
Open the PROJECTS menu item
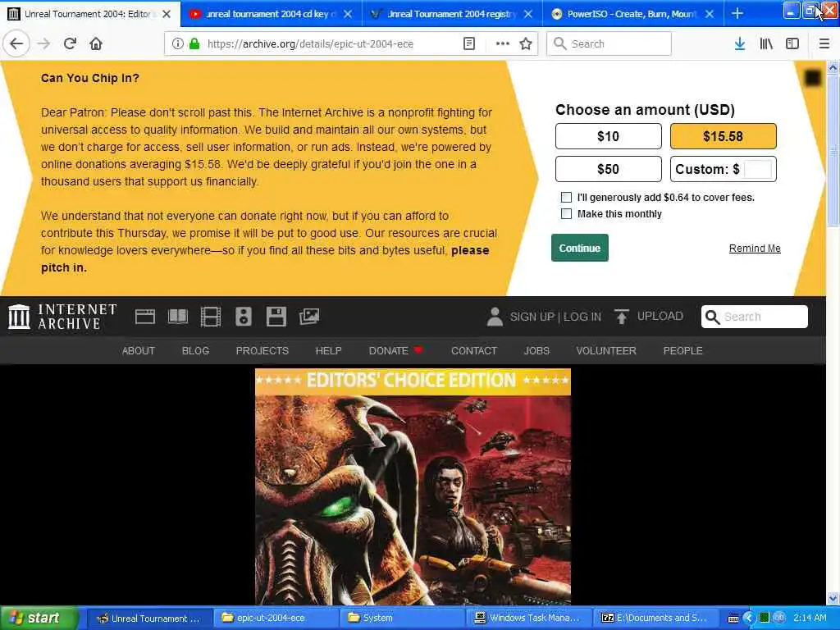(262, 350)
